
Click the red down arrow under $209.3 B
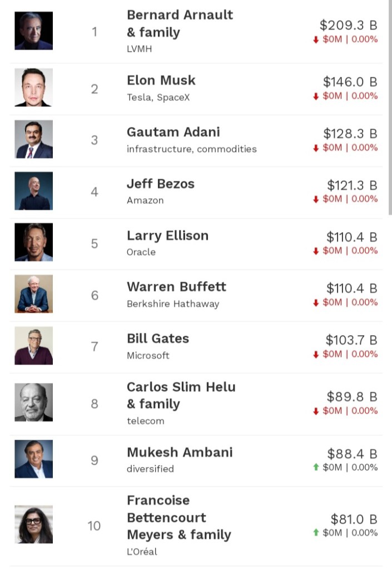click(316, 40)
